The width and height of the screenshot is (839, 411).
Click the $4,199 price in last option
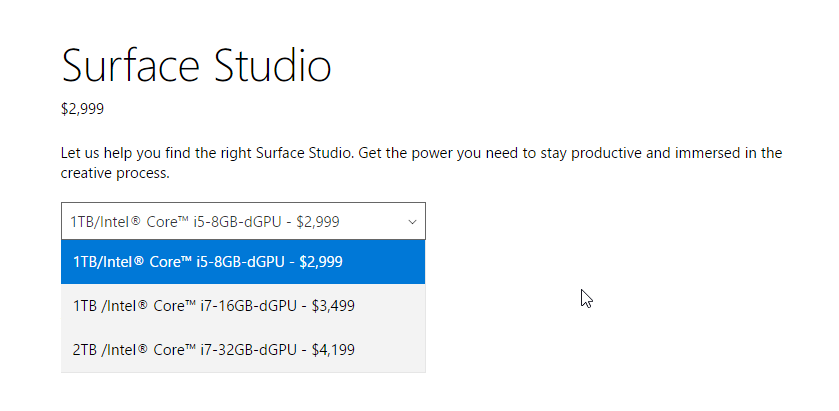333,350
